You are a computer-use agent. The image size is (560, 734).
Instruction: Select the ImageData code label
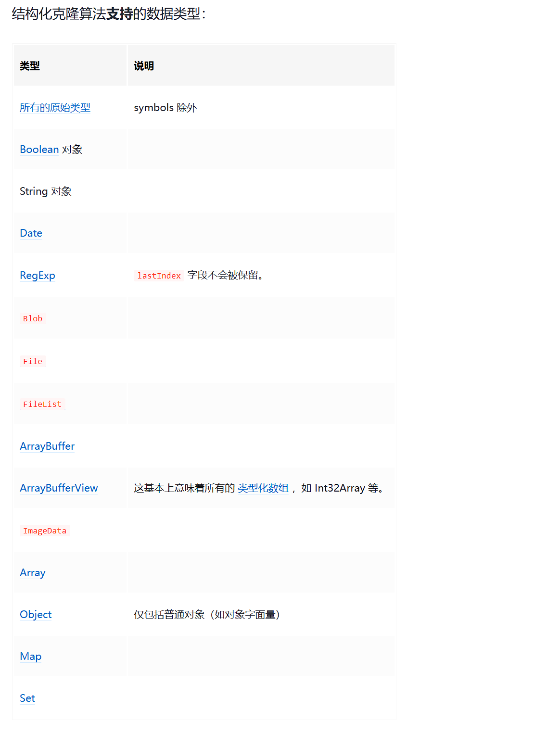45,531
